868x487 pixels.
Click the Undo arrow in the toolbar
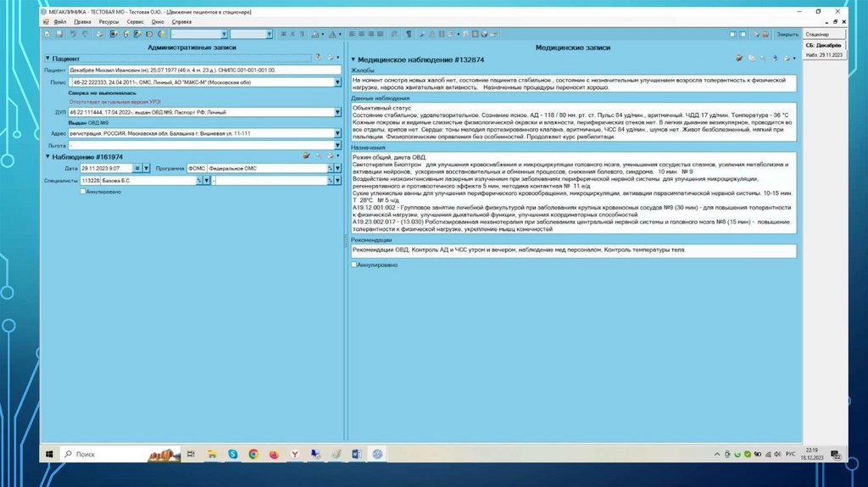tap(74, 34)
